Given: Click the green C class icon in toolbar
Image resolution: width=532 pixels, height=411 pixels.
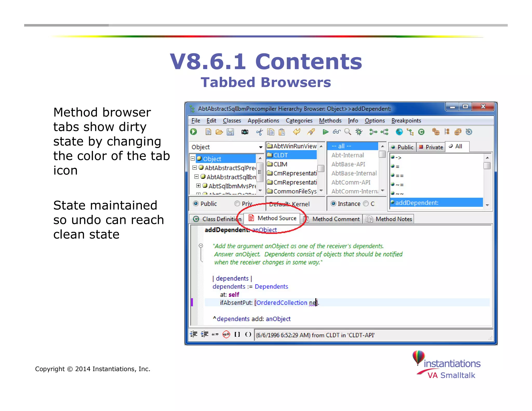Looking at the screenshot, I should click(x=421, y=132).
